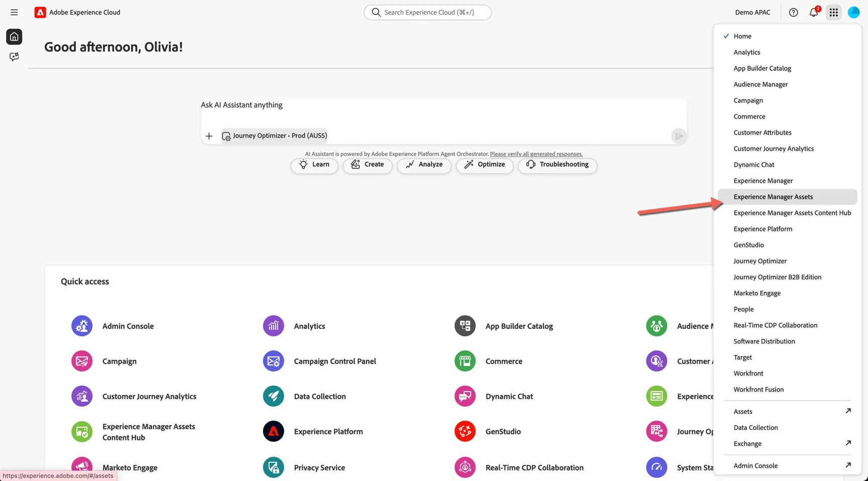This screenshot has height=481, width=868.
Task: Open Campaign Control Panel icon
Action: [273, 361]
